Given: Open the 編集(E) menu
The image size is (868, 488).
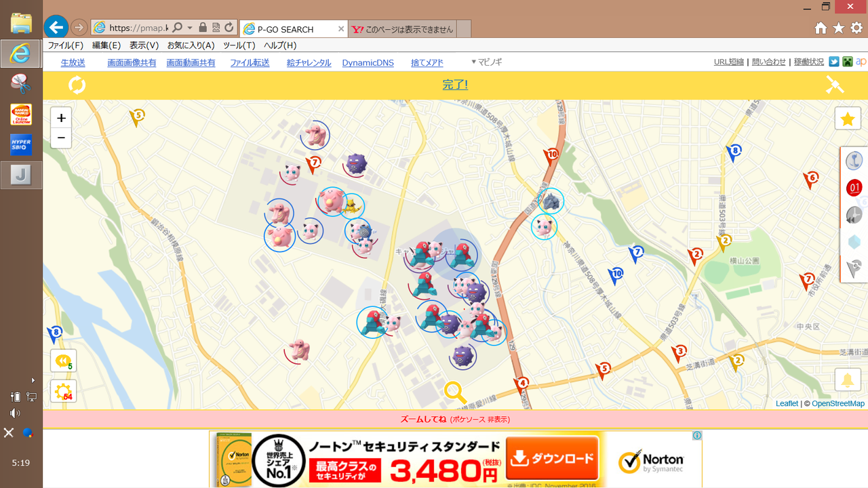Looking at the screenshot, I should click(106, 45).
